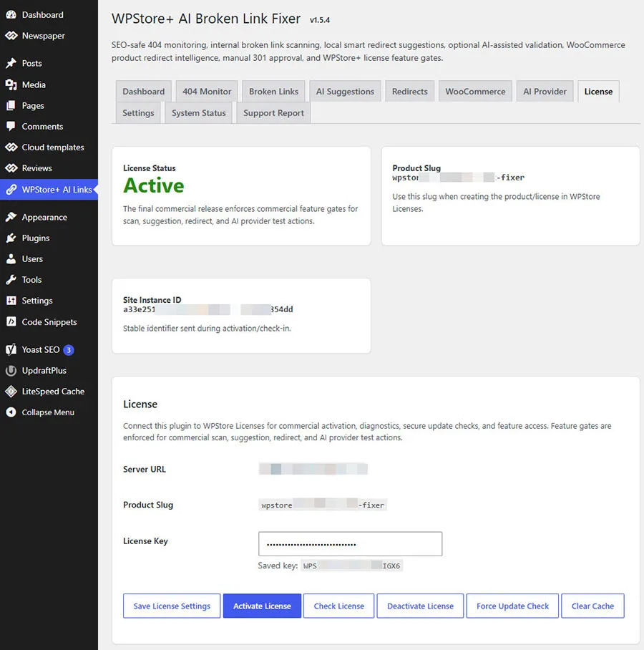Click the version label v1.5.4

[320, 20]
